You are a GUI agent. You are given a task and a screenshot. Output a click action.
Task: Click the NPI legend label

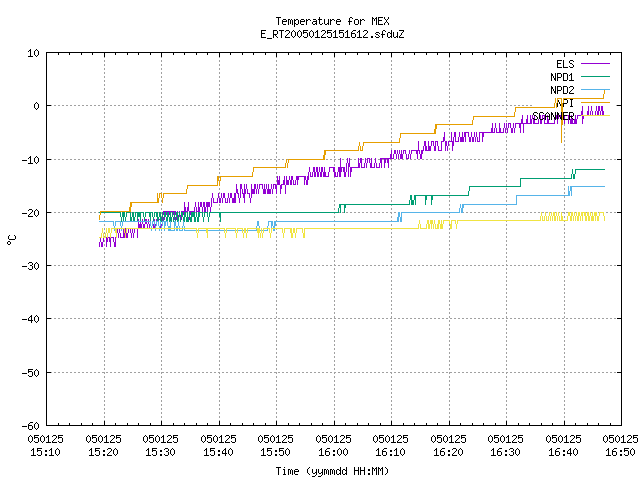[x=565, y=103]
